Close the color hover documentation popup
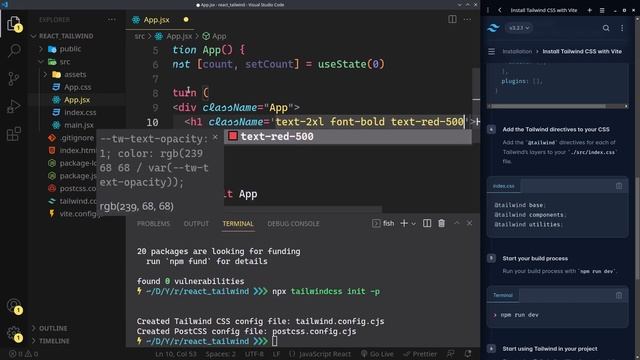This screenshot has height=360, width=640. pos(216,138)
